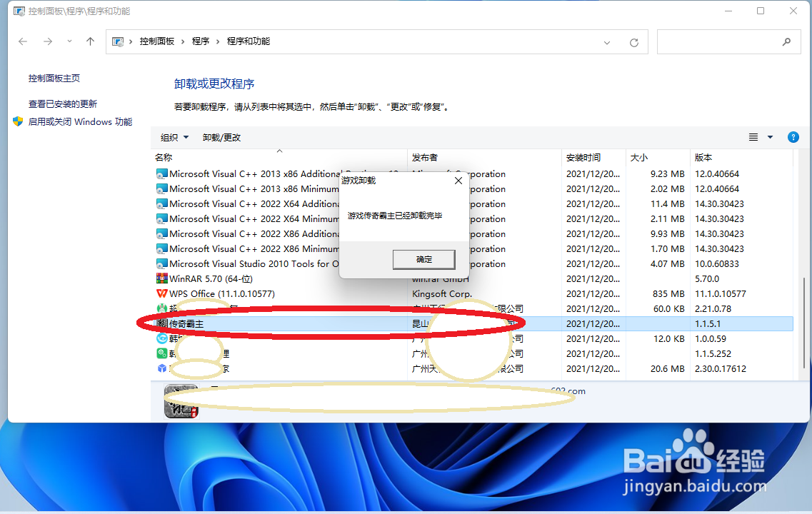The image size is (812, 514).
Task: Select Microsoft Visual C++ 2013 x86 Minimum row
Action: coord(473,189)
